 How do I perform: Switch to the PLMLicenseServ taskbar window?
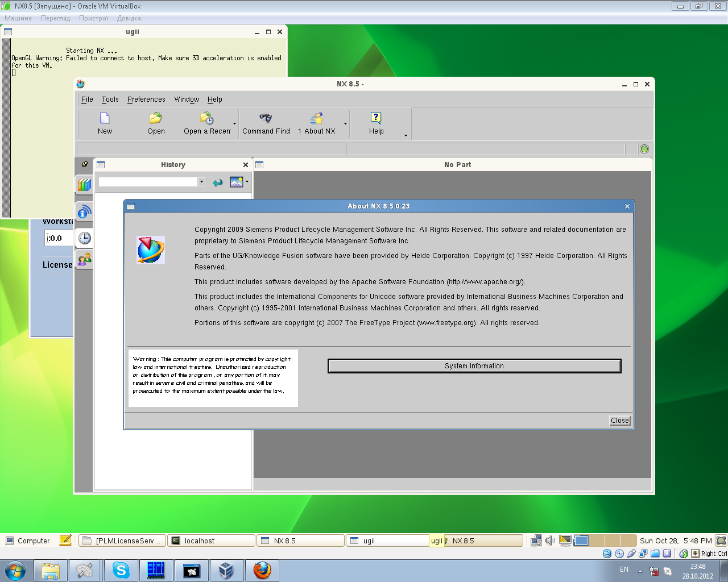pyautogui.click(x=122, y=541)
